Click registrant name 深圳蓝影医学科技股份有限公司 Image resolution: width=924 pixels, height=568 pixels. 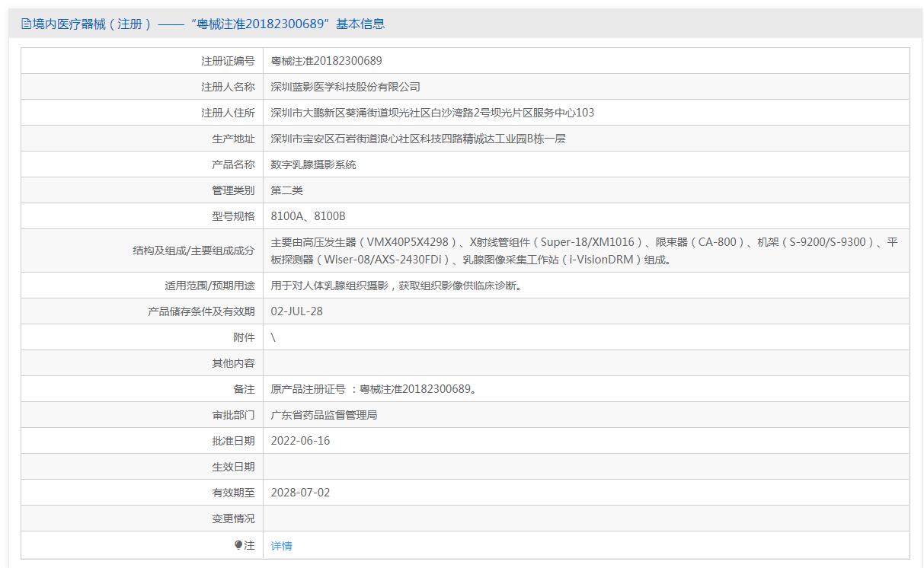pyautogui.click(x=345, y=87)
